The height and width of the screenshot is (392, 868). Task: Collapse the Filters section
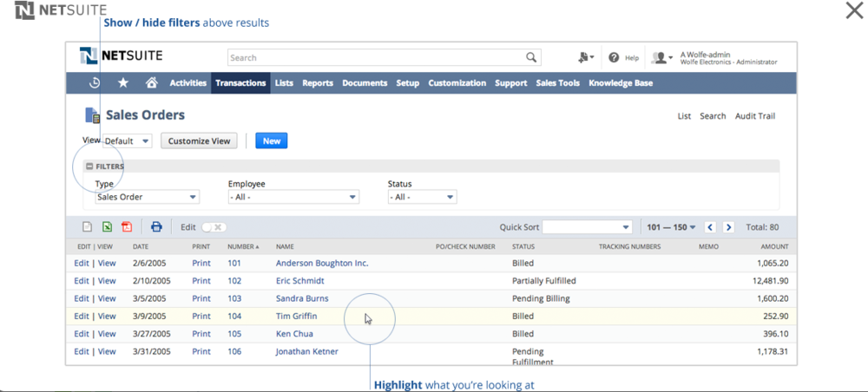coord(89,167)
